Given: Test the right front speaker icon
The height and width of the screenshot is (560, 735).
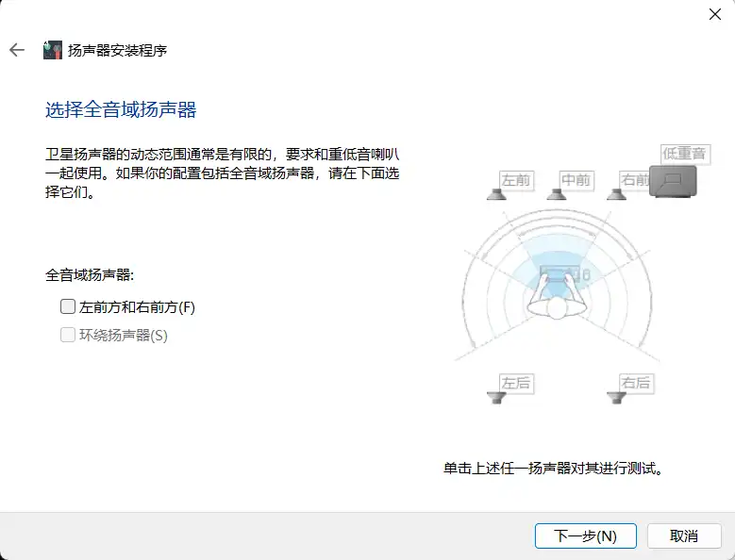Looking at the screenshot, I should click(x=617, y=194).
